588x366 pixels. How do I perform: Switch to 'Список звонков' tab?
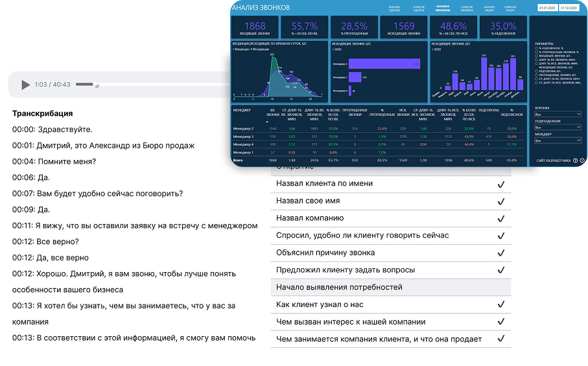click(x=467, y=8)
